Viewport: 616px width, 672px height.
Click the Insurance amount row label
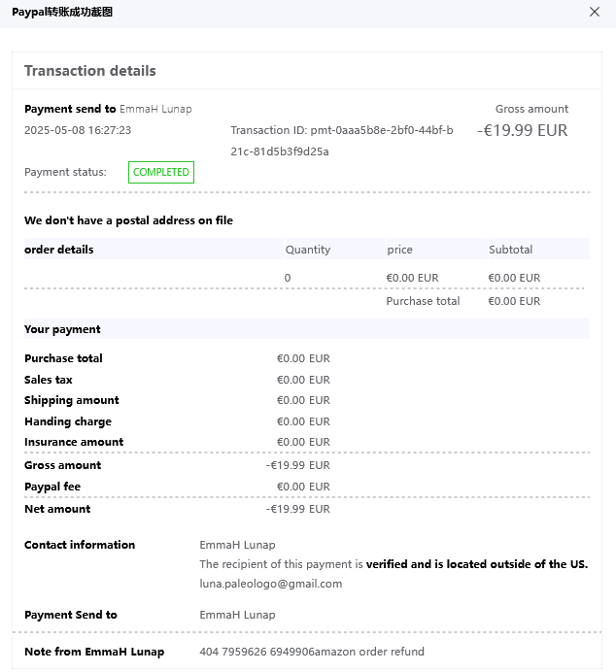(x=74, y=442)
